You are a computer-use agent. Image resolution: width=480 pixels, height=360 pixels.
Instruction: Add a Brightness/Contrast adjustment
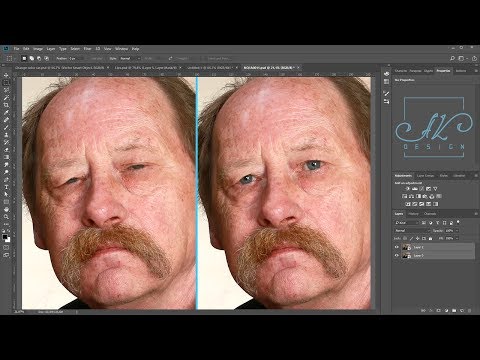(407, 189)
